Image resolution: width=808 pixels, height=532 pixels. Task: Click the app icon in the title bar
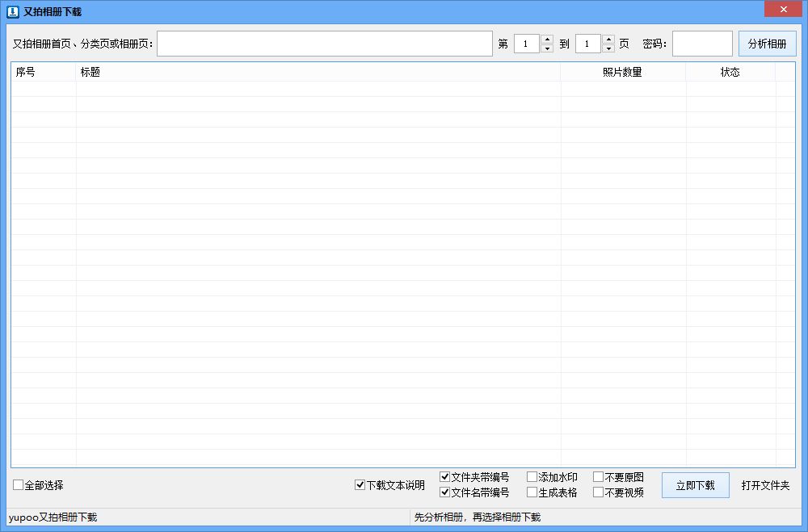pos(12,11)
